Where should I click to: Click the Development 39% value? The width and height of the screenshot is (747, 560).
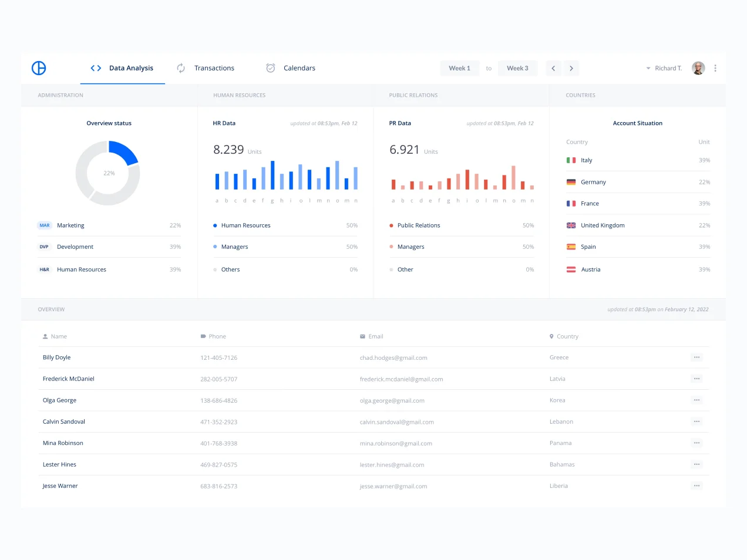(175, 247)
